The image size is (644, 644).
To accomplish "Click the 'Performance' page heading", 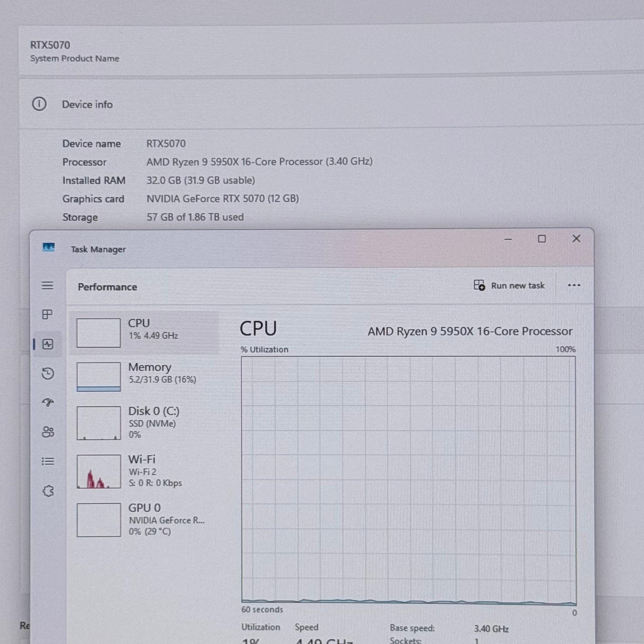I will click(x=107, y=287).
